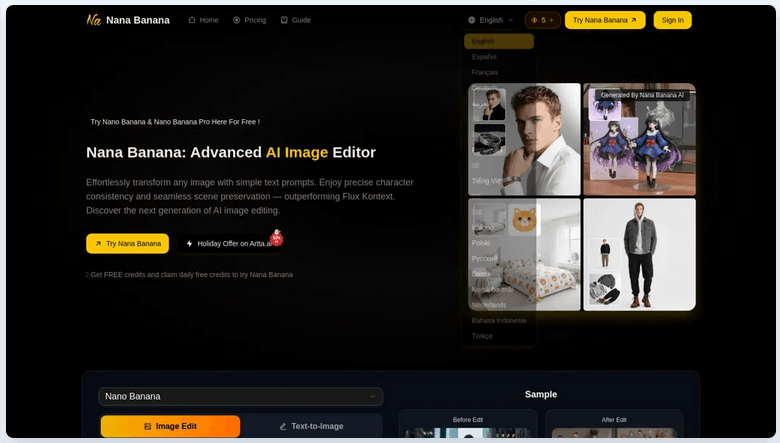The width and height of the screenshot is (780, 443).
Task: Click the coin icon beside Pricing
Action: click(x=237, y=20)
